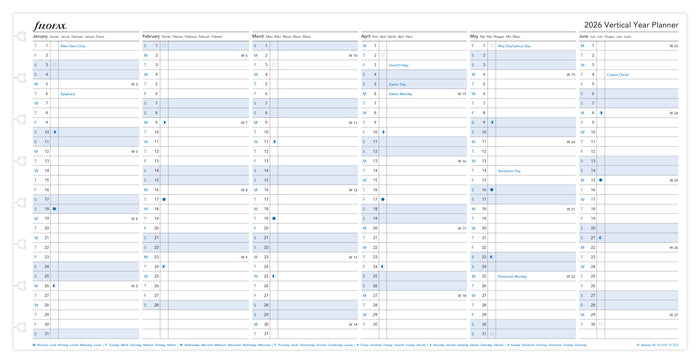This screenshot has height=363, width=700.
Task: Click the week number beside March 30
Action: [x=353, y=325]
